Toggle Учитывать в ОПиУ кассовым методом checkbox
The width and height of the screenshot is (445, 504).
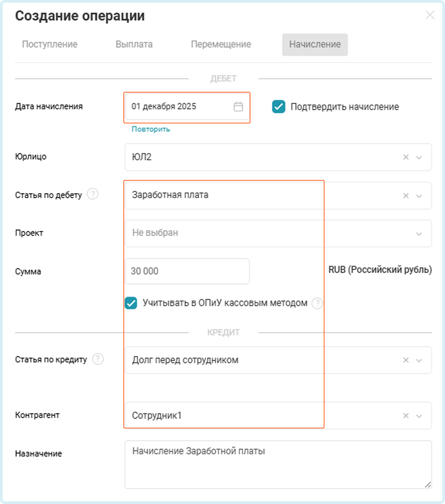coord(131,303)
